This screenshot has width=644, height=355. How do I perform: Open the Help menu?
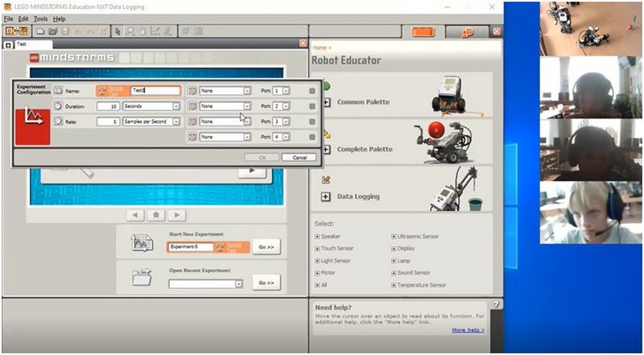(x=59, y=19)
